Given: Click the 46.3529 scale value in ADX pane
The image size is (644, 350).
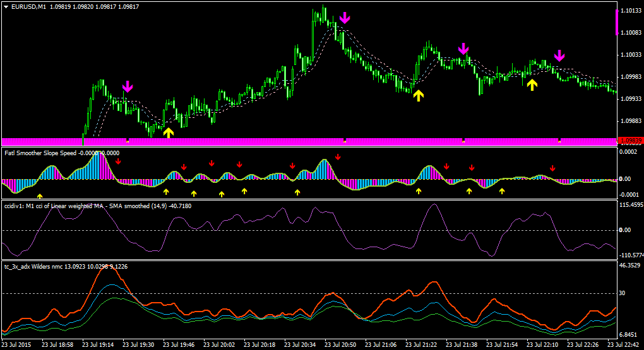Looking at the screenshot, I should pos(630,265).
